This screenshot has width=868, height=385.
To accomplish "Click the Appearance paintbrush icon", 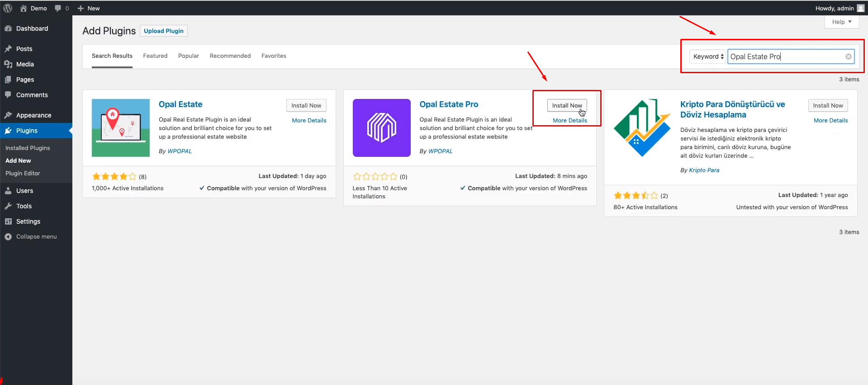I will [8, 115].
